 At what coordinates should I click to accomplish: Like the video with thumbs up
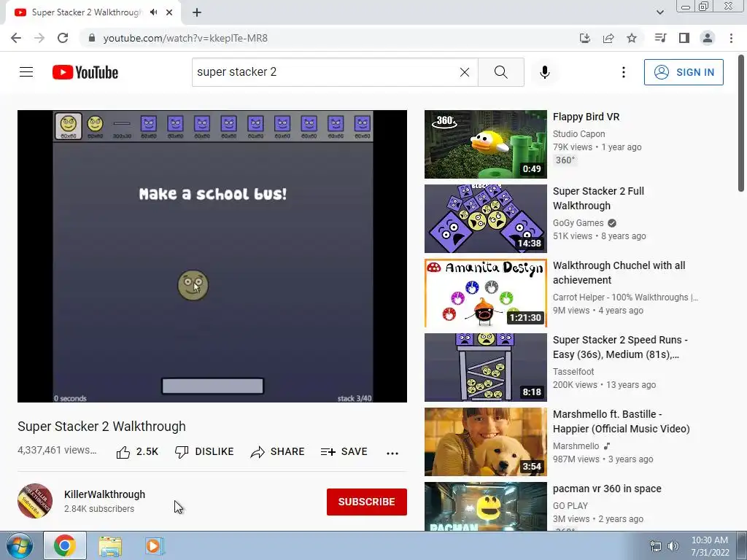pyautogui.click(x=137, y=452)
